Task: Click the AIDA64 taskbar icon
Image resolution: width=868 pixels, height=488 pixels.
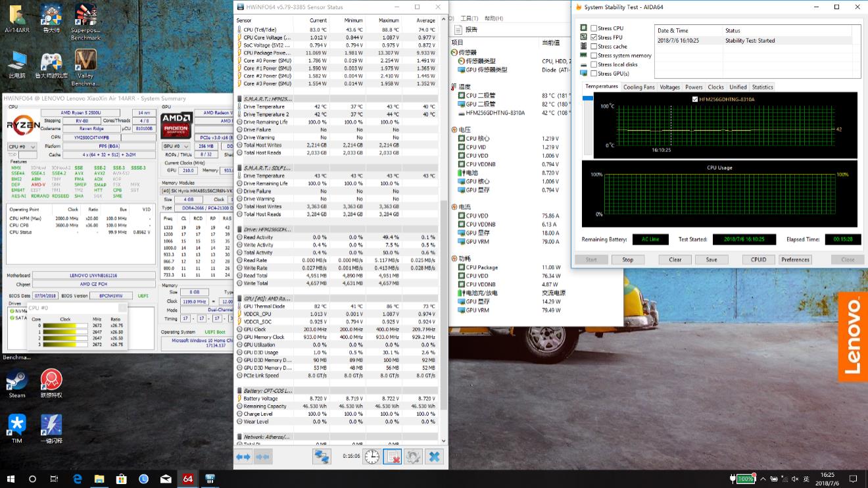Action: click(x=187, y=479)
